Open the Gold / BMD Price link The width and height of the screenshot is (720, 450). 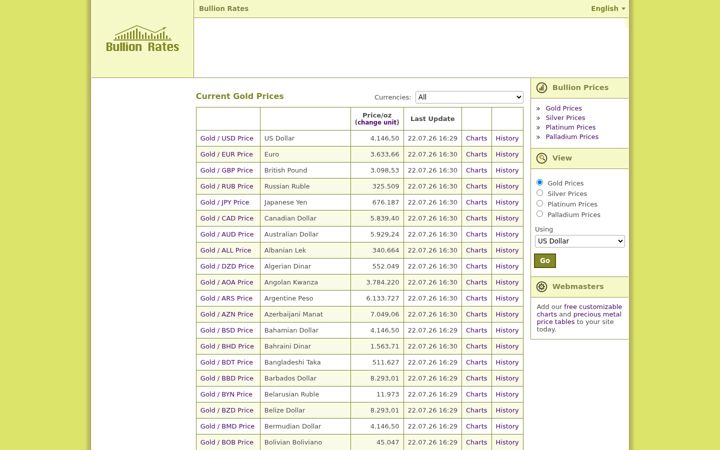pos(227,427)
